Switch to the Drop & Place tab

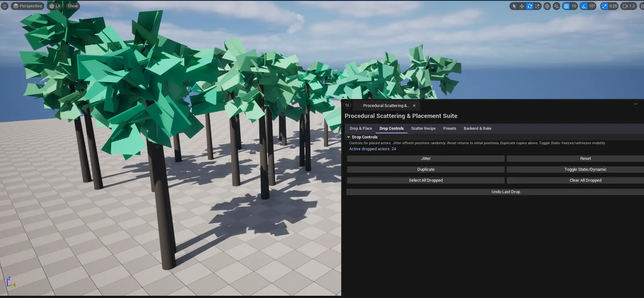[x=361, y=128]
